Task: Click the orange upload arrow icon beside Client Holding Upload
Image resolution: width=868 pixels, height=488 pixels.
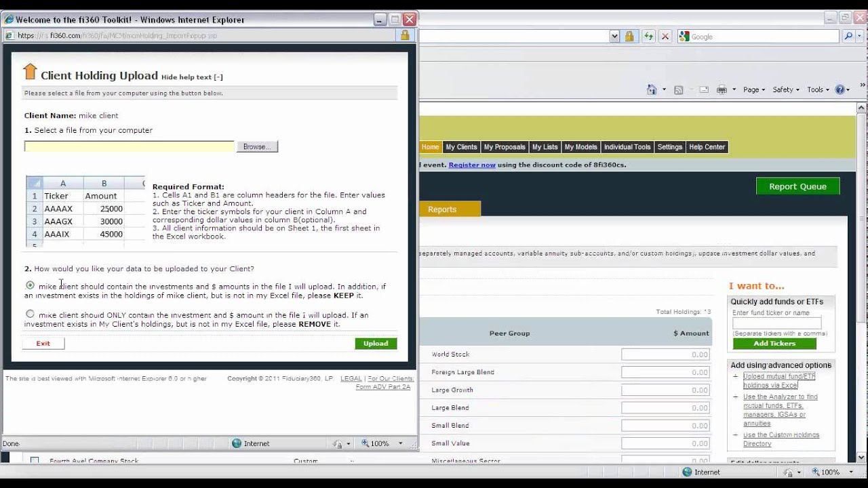Action: [x=30, y=72]
